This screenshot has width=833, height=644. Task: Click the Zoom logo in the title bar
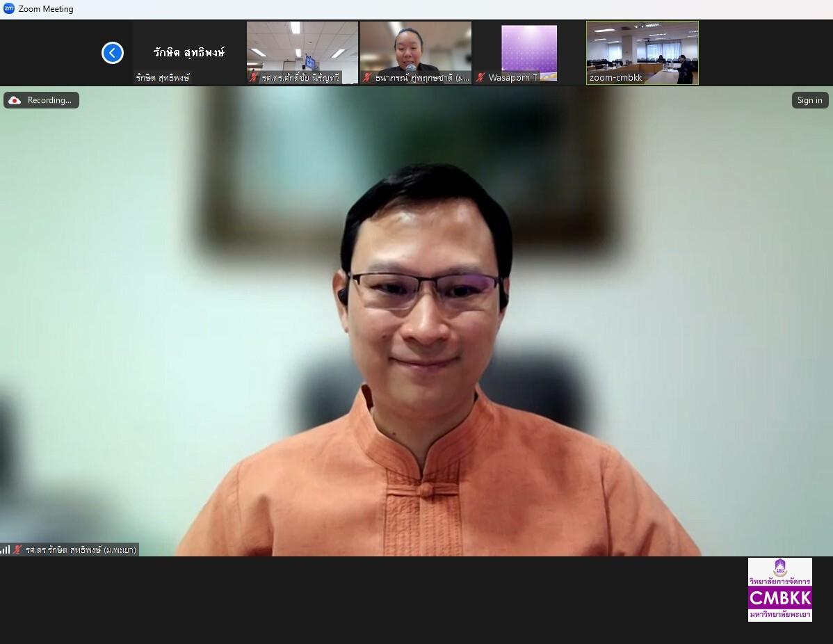[x=8, y=8]
